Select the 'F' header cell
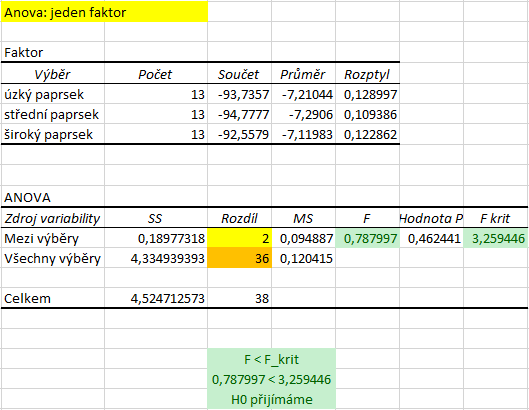The width and height of the screenshot is (529, 410). [x=367, y=218]
